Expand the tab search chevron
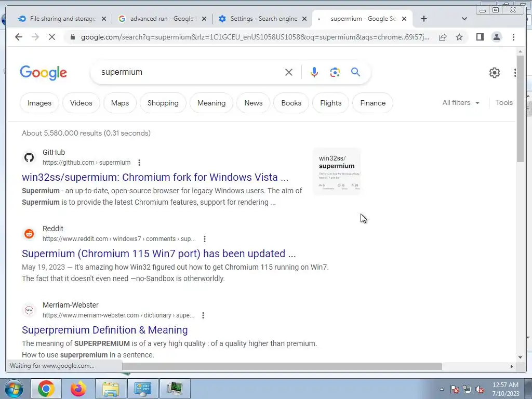This screenshot has width=532, height=399. pyautogui.click(x=464, y=19)
